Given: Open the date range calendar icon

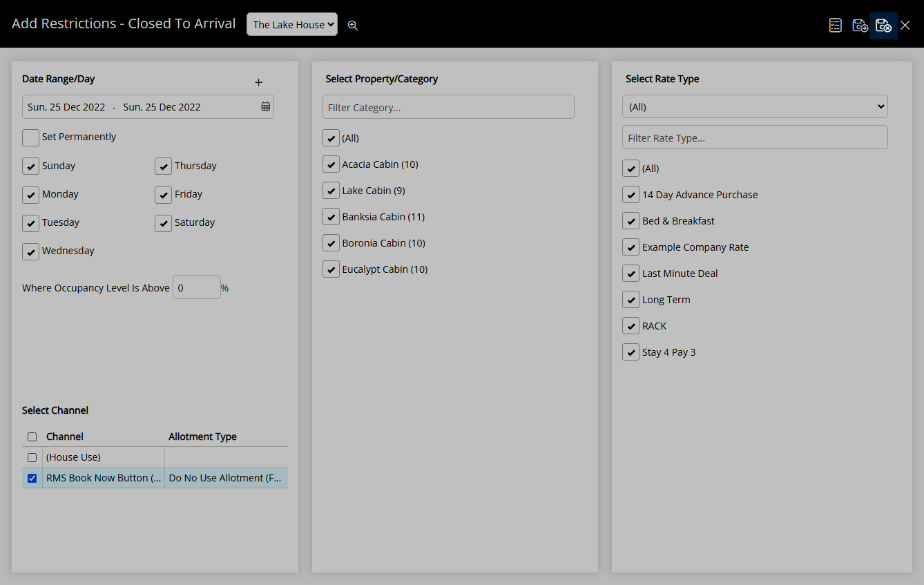Looking at the screenshot, I should [266, 107].
